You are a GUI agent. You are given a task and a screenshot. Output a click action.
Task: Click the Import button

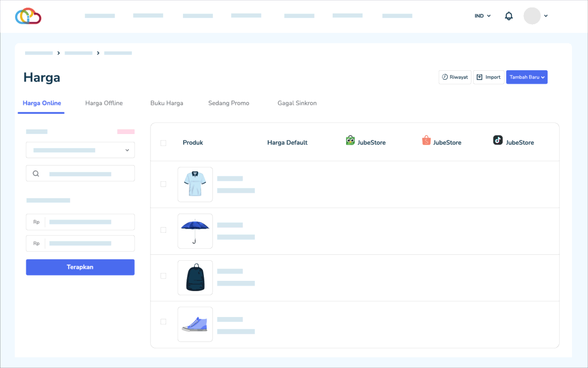click(488, 77)
